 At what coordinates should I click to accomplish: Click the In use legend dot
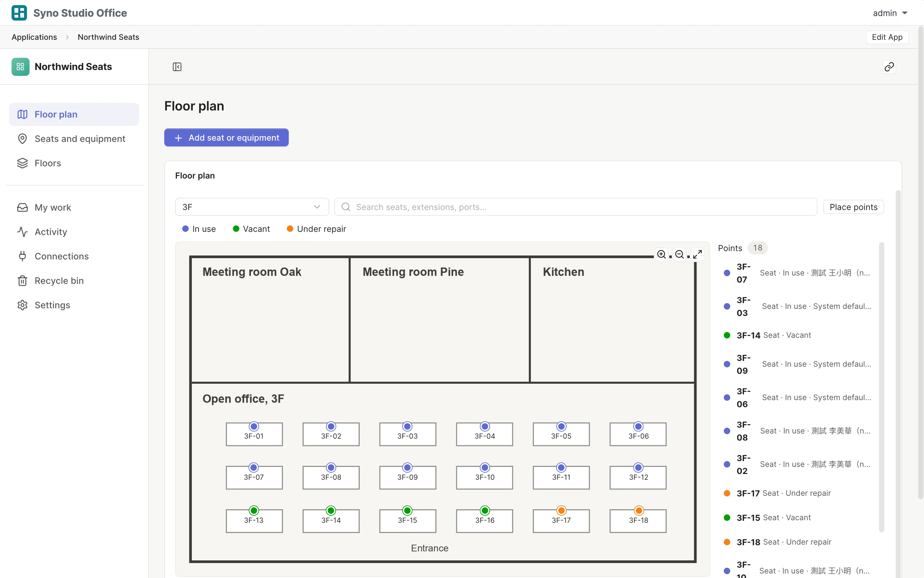coord(185,229)
